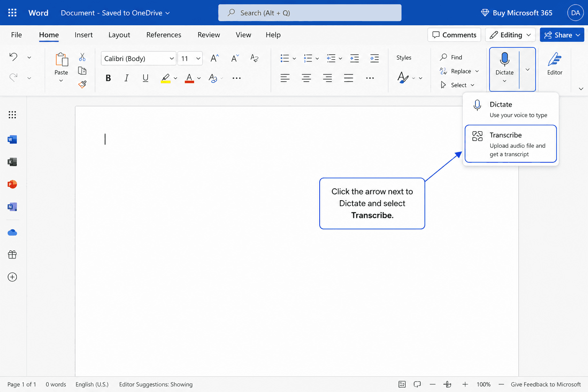Open OneNote from the left app sidebar
Screen dimensions: 588x392
point(12,207)
